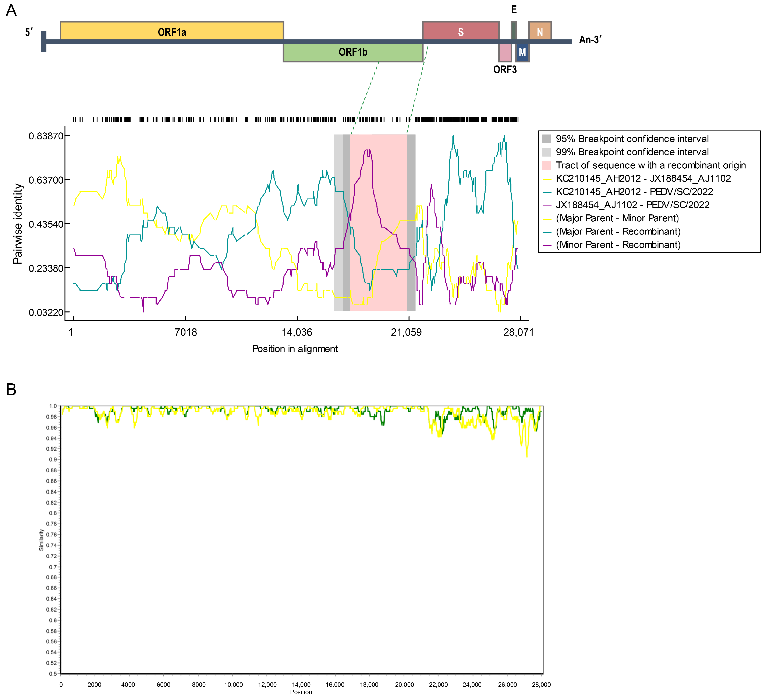Image resolution: width=766 pixels, height=700 pixels.
Task: Click the pink ORF3 gene box
Action: (x=505, y=52)
